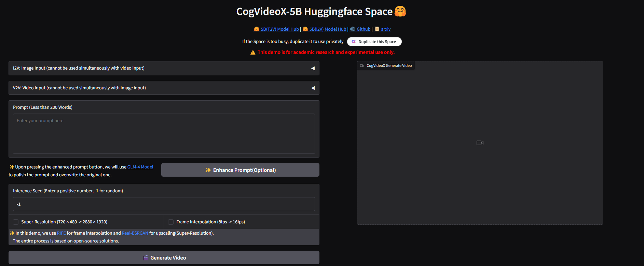The height and width of the screenshot is (266, 644).
Task: Click the red warning triangle icon
Action: (253, 53)
